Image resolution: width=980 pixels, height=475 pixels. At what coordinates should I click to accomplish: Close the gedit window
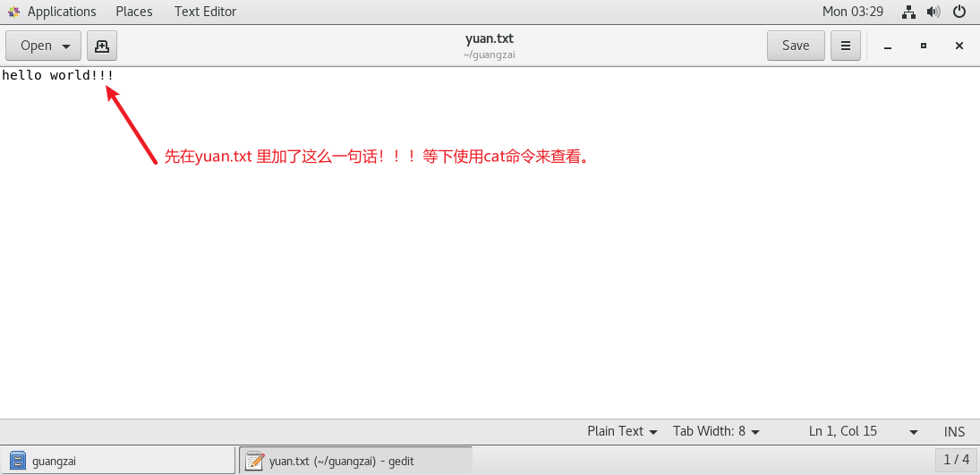959,47
